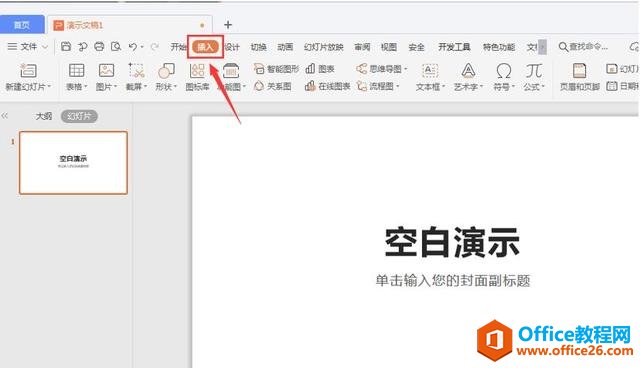Viewport: 640px width, 368px height.
Task: Click the Redo arrow icon
Action: (155, 47)
